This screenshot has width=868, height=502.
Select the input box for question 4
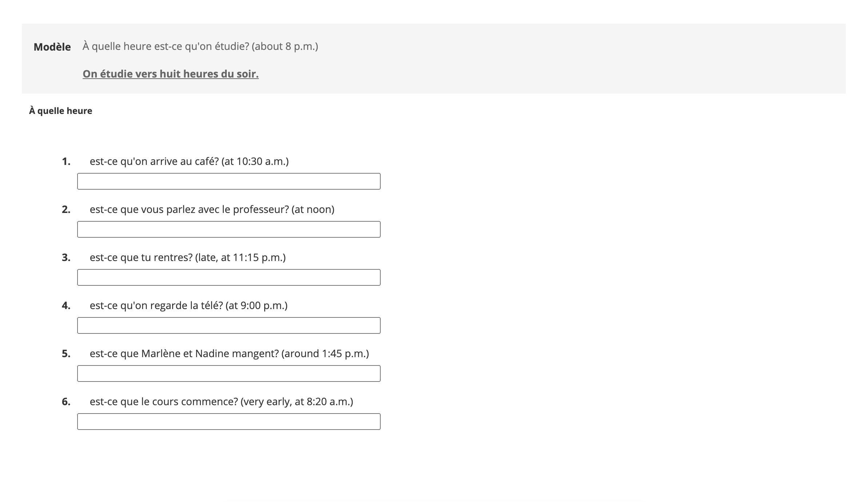point(229,325)
